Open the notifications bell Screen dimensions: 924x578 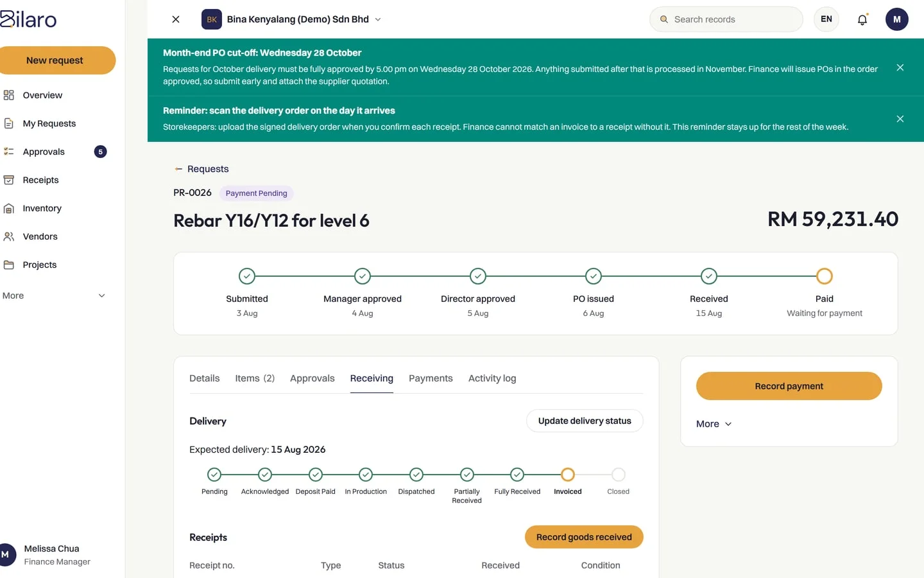click(x=862, y=19)
